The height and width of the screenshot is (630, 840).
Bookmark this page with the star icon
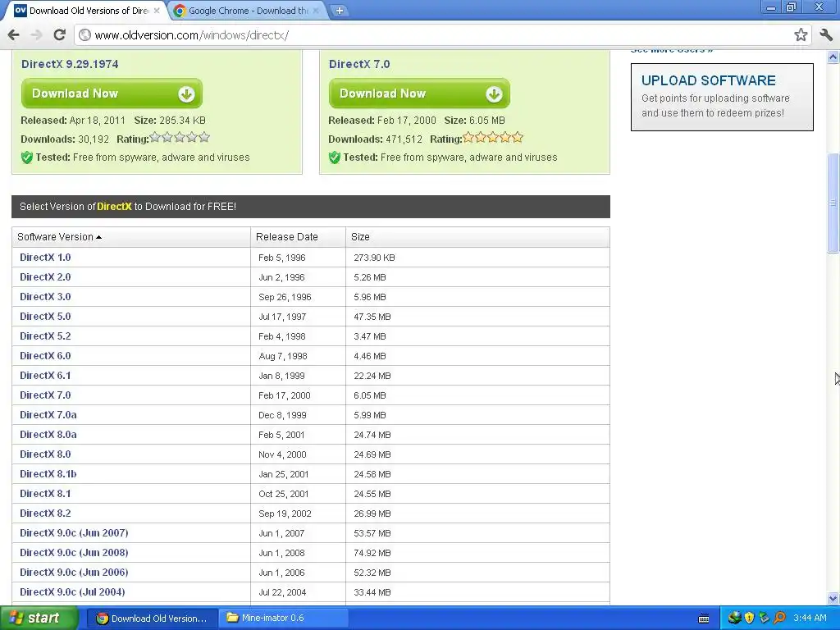point(801,35)
